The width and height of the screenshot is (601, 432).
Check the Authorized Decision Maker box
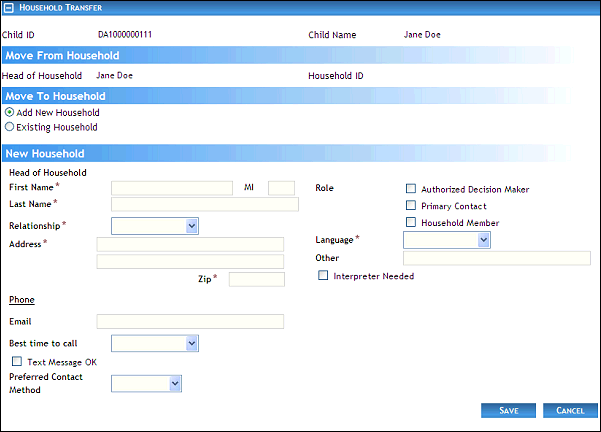pos(411,189)
